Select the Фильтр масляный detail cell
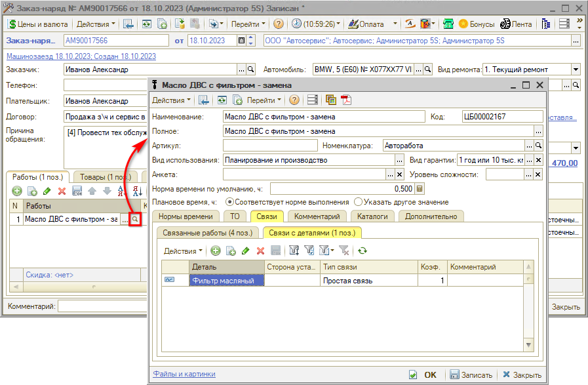Viewport: 588px width, 385px height. [227, 281]
